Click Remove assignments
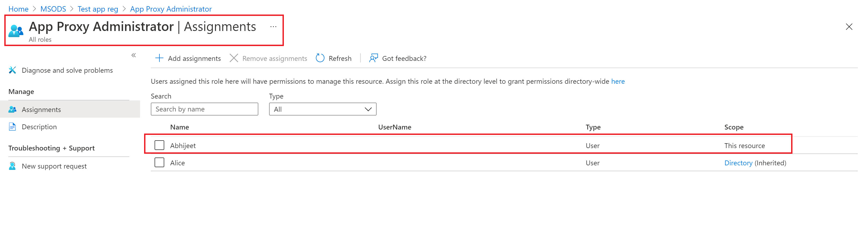Screen dimensions: 868x245 [x=275, y=58]
